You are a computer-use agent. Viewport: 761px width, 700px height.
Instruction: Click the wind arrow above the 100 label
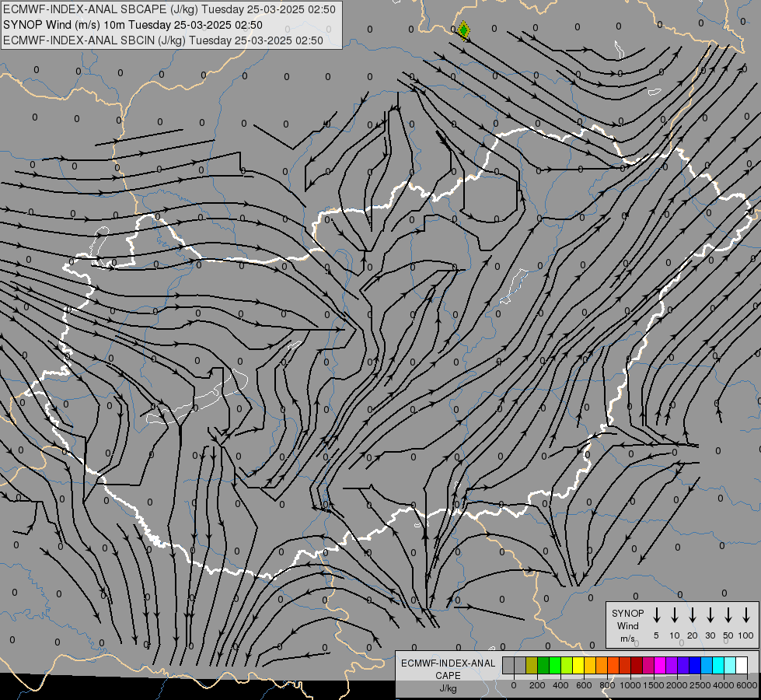746,615
